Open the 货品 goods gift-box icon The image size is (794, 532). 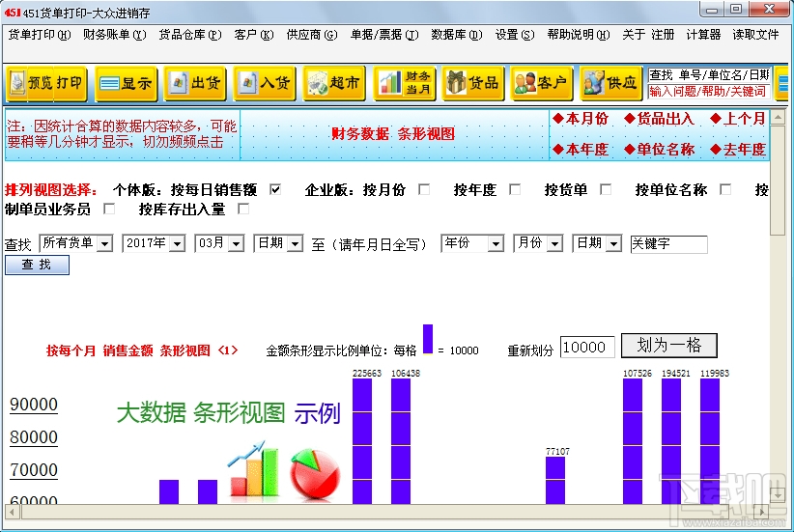point(473,83)
